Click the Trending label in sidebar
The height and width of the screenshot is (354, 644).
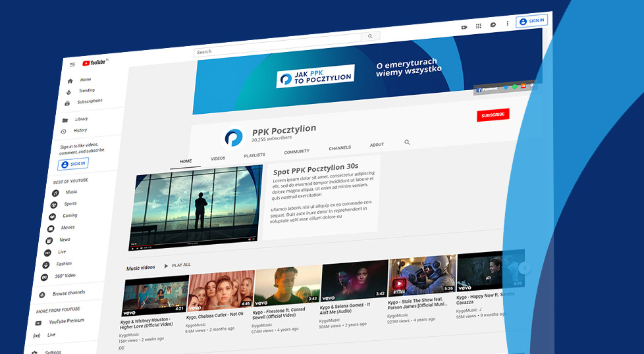click(87, 90)
